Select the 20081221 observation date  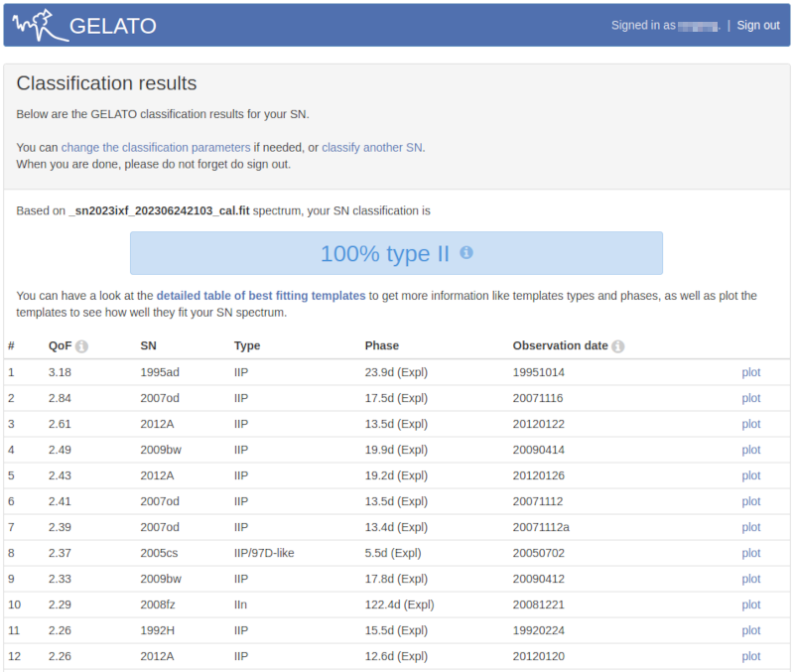tap(538, 605)
